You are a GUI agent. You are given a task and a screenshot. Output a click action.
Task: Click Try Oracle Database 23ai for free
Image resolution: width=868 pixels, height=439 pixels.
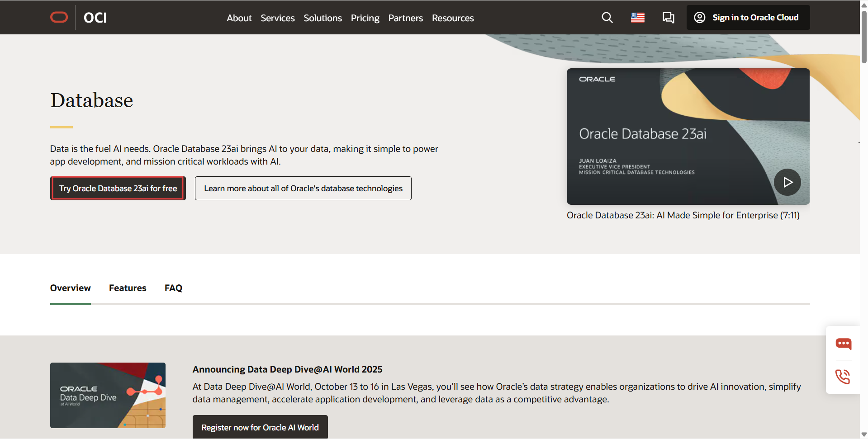coord(118,188)
